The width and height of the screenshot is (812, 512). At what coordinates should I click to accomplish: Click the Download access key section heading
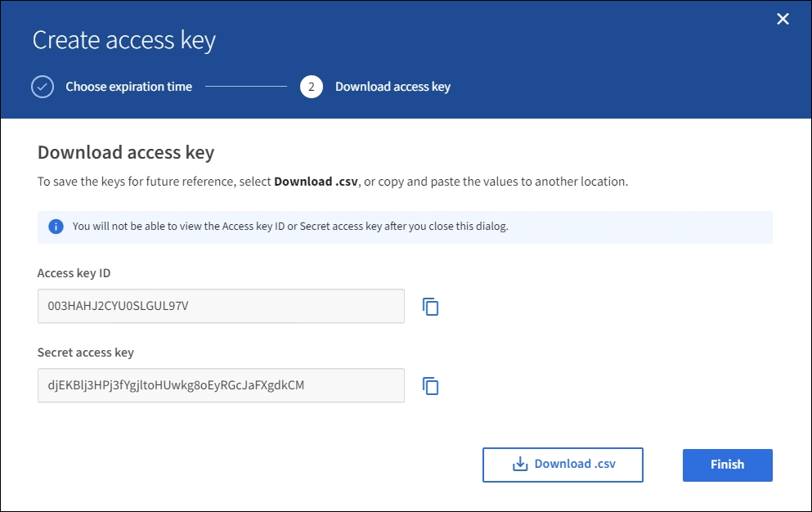click(x=126, y=153)
